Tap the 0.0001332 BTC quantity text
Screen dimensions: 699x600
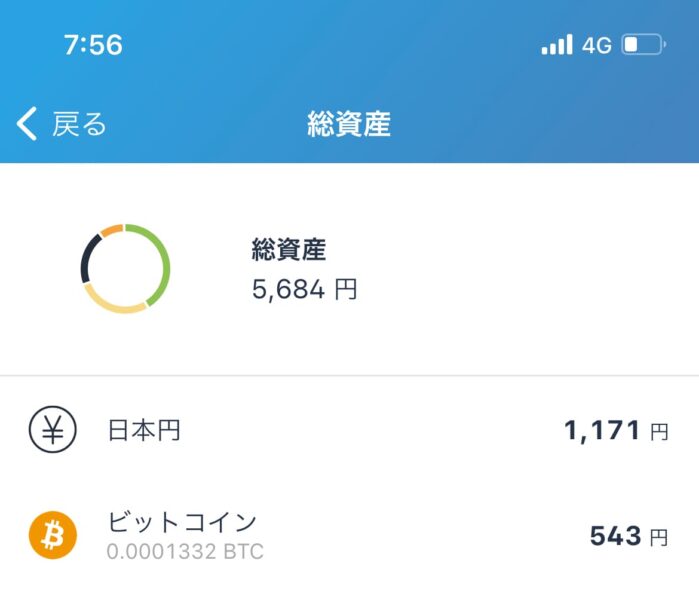click(x=185, y=552)
